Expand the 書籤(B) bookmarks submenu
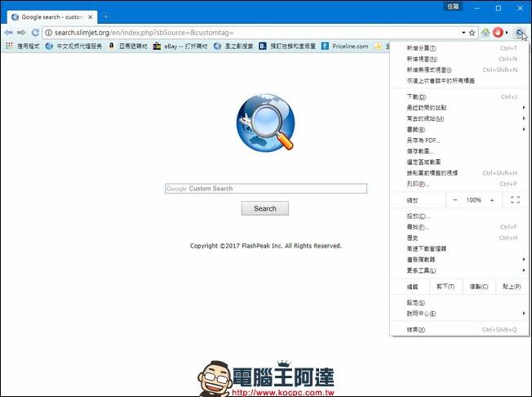This screenshot has height=397, width=532. tap(459, 129)
